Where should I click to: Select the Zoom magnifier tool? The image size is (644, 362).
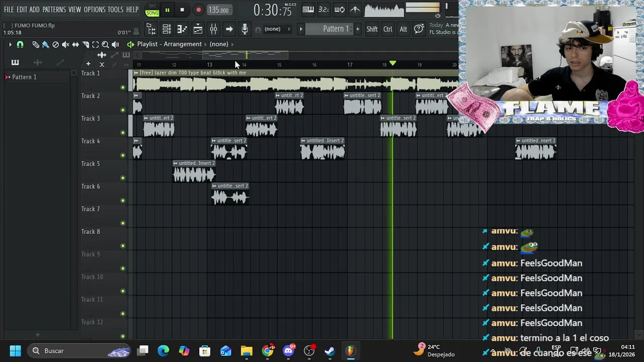[105, 44]
